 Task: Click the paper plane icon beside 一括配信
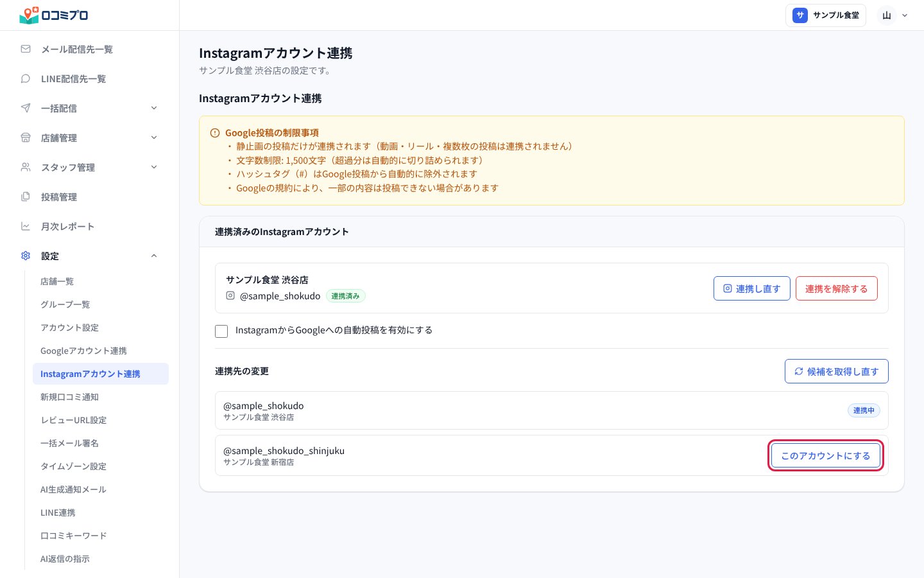click(26, 108)
